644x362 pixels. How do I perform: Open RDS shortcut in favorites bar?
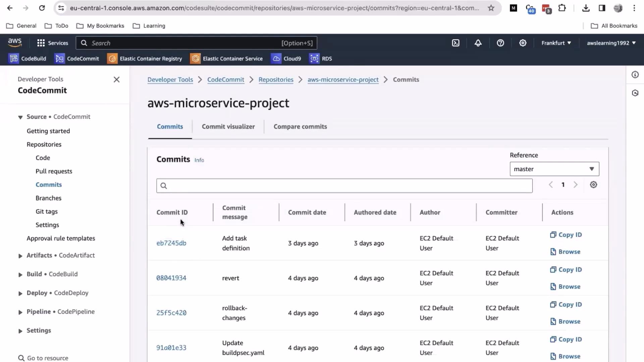[x=321, y=59]
